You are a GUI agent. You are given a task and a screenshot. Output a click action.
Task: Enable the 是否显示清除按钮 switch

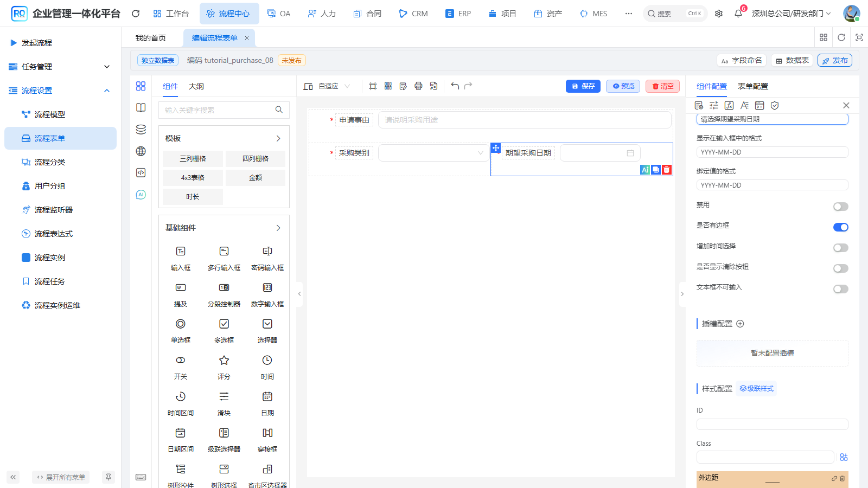click(x=841, y=268)
